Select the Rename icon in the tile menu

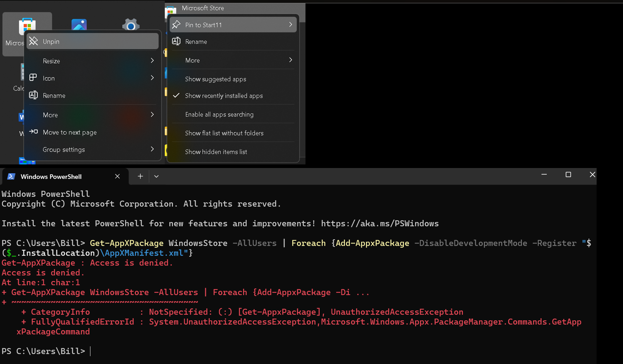coord(33,95)
